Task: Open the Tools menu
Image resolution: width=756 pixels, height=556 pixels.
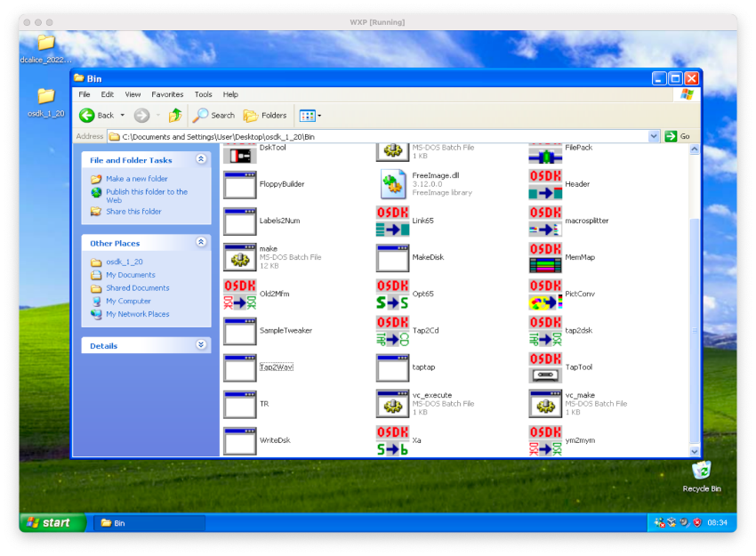Action: pyautogui.click(x=203, y=94)
